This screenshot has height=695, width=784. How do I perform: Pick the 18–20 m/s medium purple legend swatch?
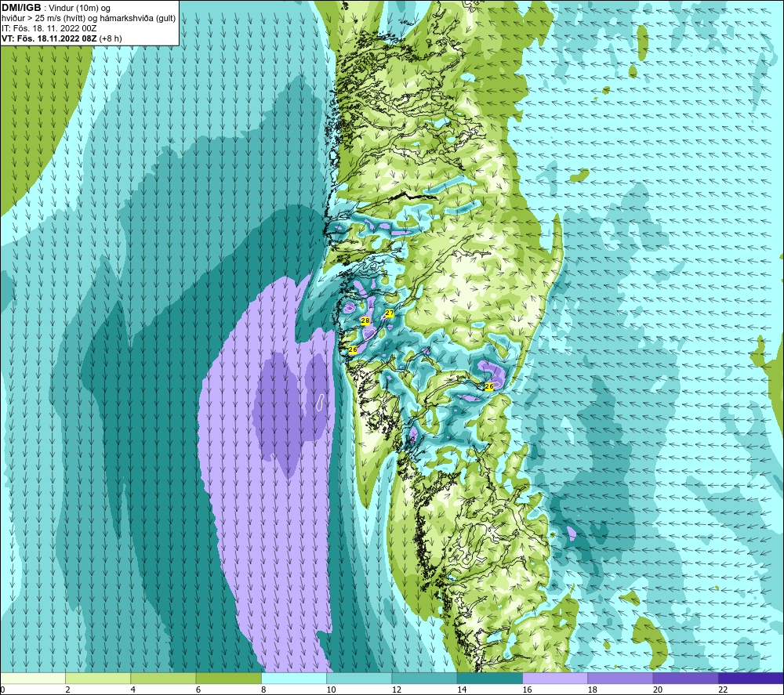(620, 679)
